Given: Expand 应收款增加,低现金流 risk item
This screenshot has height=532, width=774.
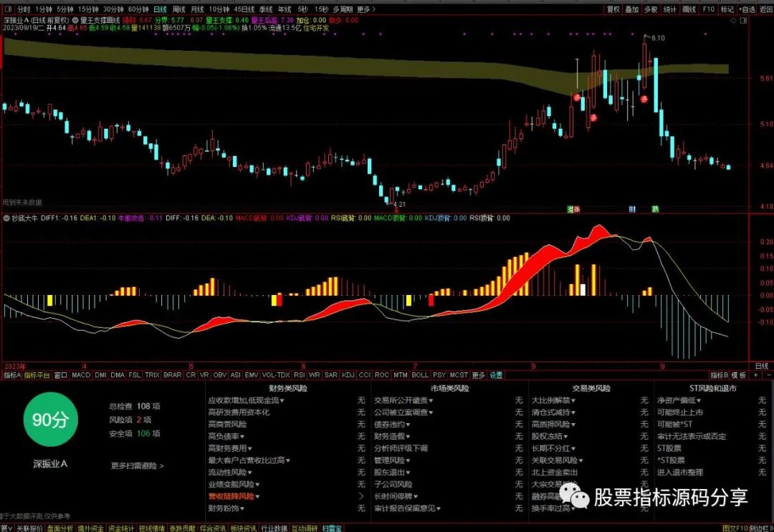Looking at the screenshot, I should [x=246, y=400].
